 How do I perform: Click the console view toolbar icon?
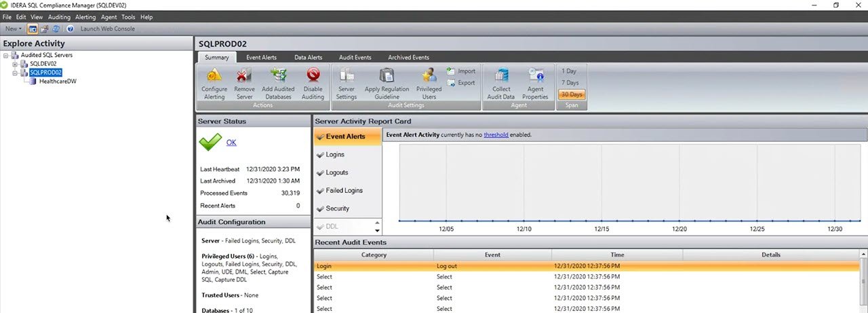[x=33, y=29]
